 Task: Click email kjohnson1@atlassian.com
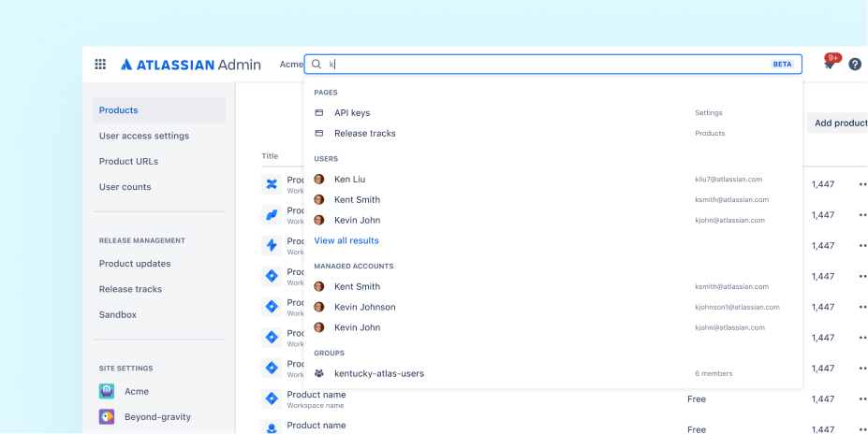pyautogui.click(x=737, y=307)
